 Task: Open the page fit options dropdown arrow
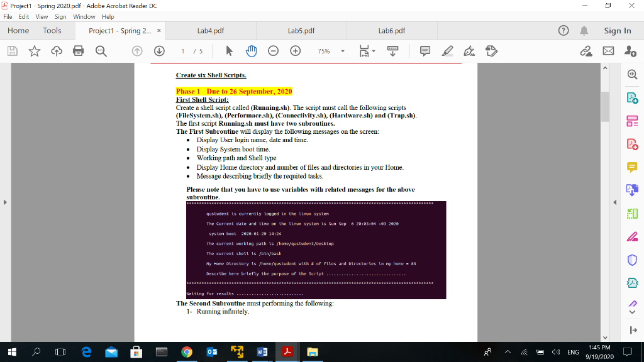coord(373,51)
